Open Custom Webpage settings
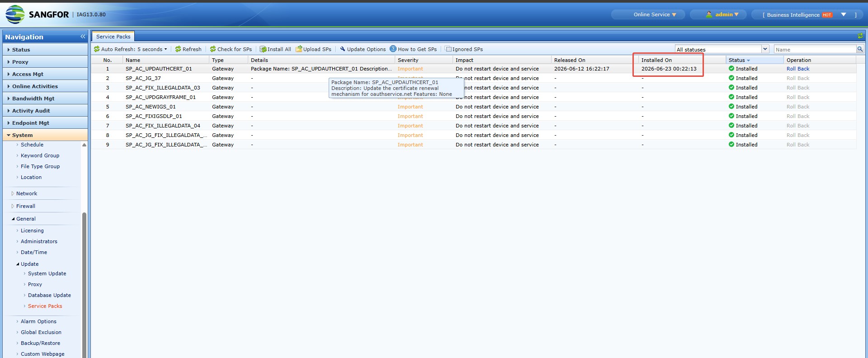The height and width of the screenshot is (358, 868). 42,354
